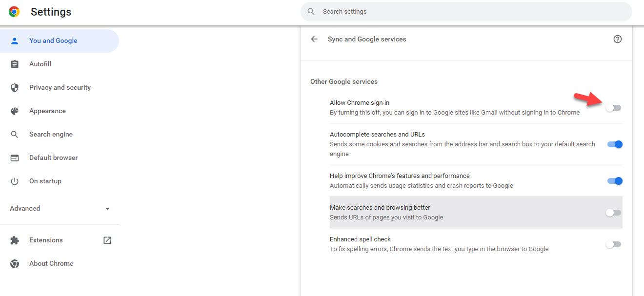Open the About Chrome page
The image size is (644, 296).
click(x=51, y=264)
